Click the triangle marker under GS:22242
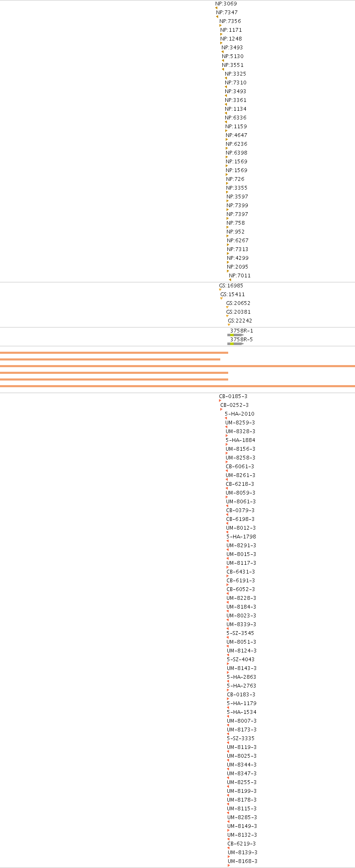 229,325
